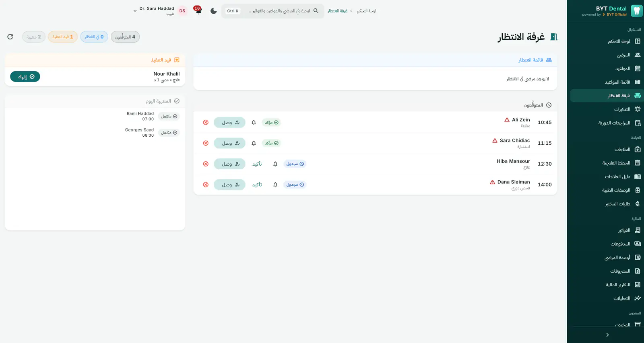Viewport: 644px width, 343px height.
Task: Go to لوحة التحكم breadcrumb link
Action: click(366, 11)
